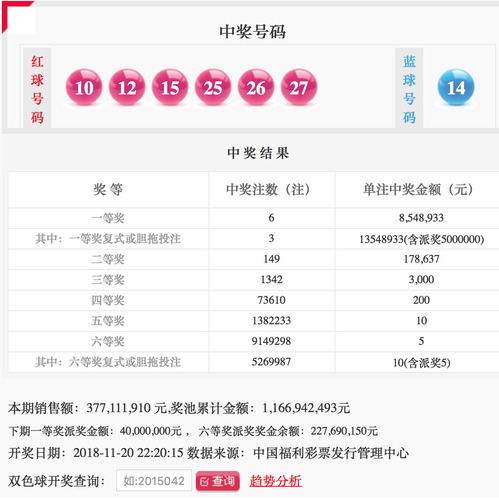Click the first prize winner count 6
The image size is (499, 500).
(x=271, y=218)
